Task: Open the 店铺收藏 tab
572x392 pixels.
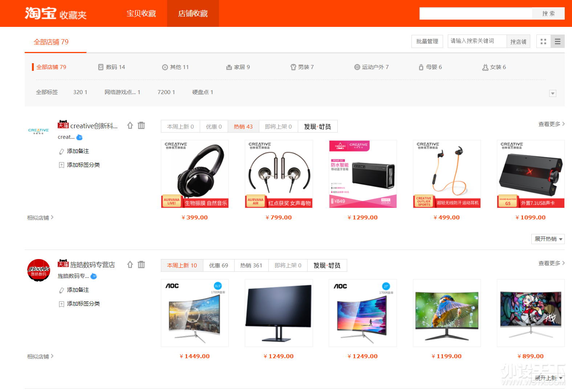Action: [x=193, y=13]
